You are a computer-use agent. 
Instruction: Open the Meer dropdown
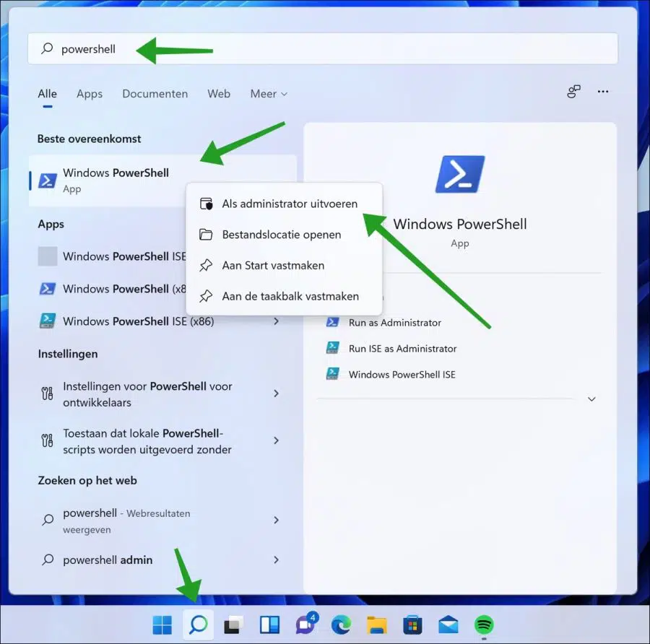coord(269,94)
